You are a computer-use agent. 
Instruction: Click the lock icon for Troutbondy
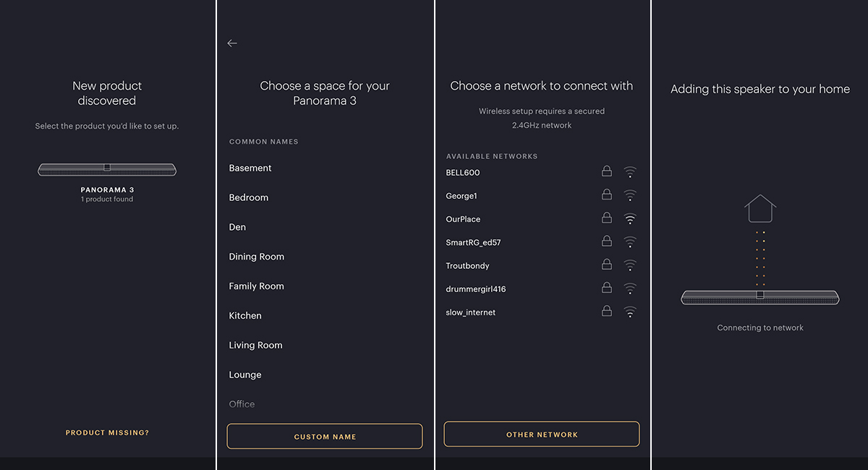[x=607, y=265]
